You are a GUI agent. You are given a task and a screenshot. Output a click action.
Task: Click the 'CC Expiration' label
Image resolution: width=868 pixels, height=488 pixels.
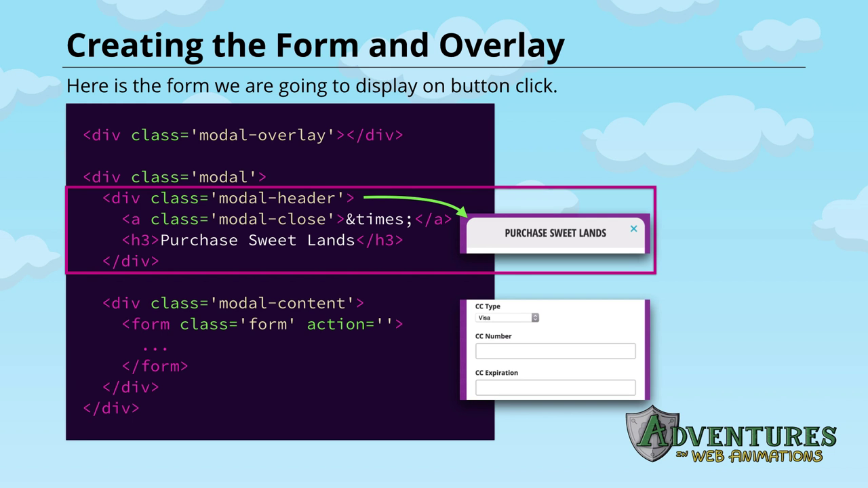click(496, 373)
